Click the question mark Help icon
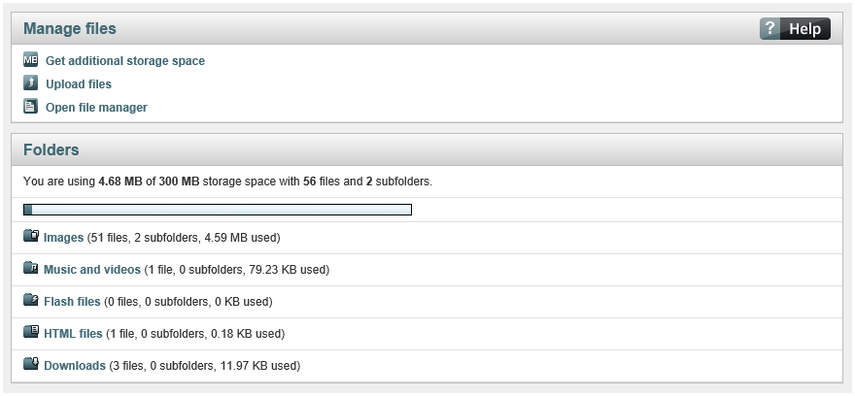Screen dimensions: 855x396 pyautogui.click(x=769, y=28)
